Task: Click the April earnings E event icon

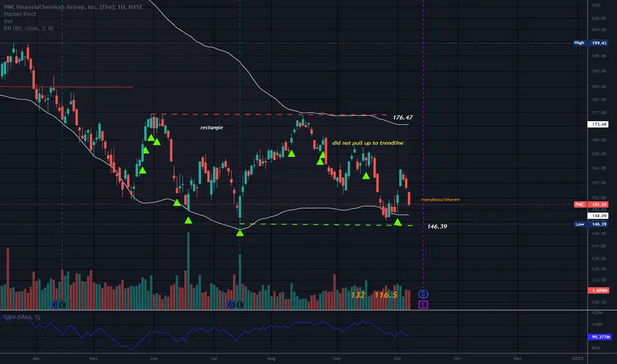Action: [x=63, y=304]
